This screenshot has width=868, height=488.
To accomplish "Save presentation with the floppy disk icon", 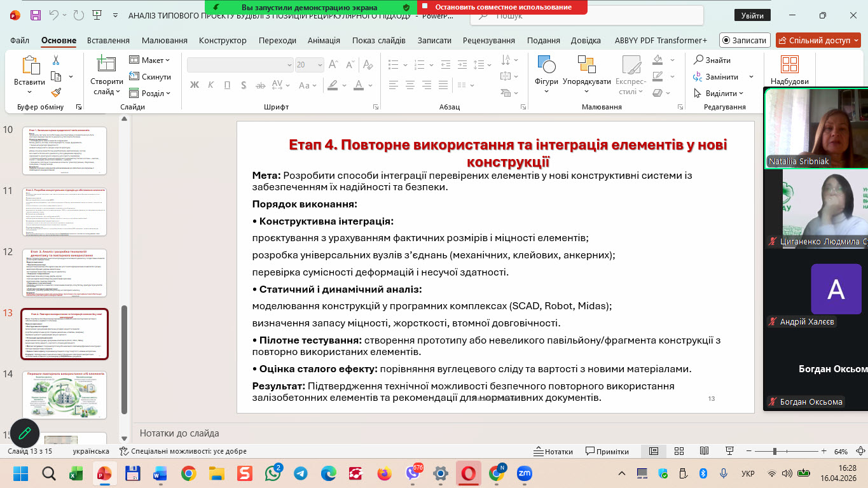I will (36, 15).
